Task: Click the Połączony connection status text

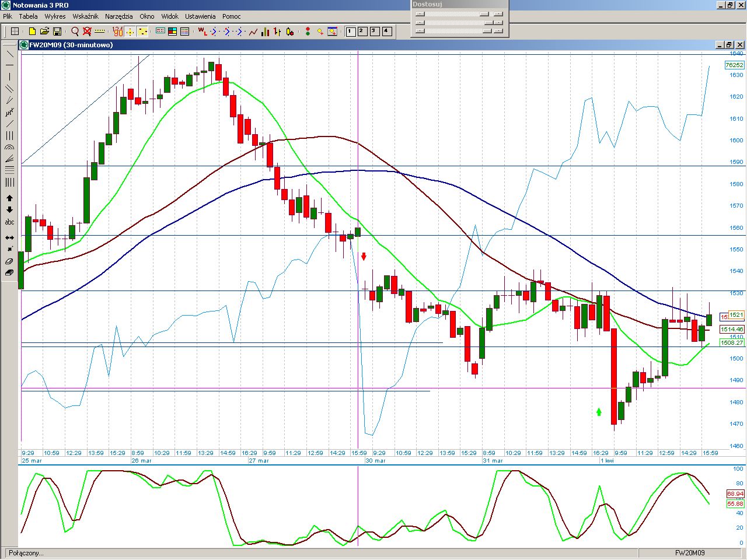Action: coord(26,553)
